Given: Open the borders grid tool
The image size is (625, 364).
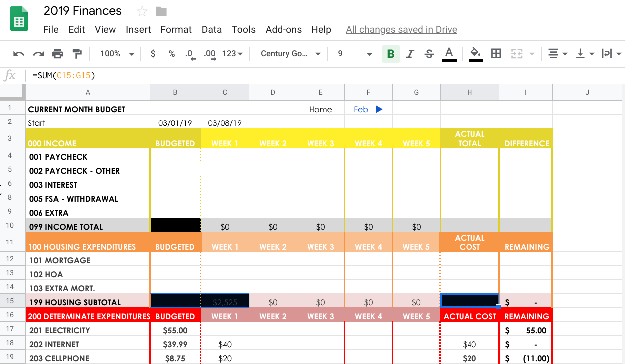Looking at the screenshot, I should [x=496, y=54].
